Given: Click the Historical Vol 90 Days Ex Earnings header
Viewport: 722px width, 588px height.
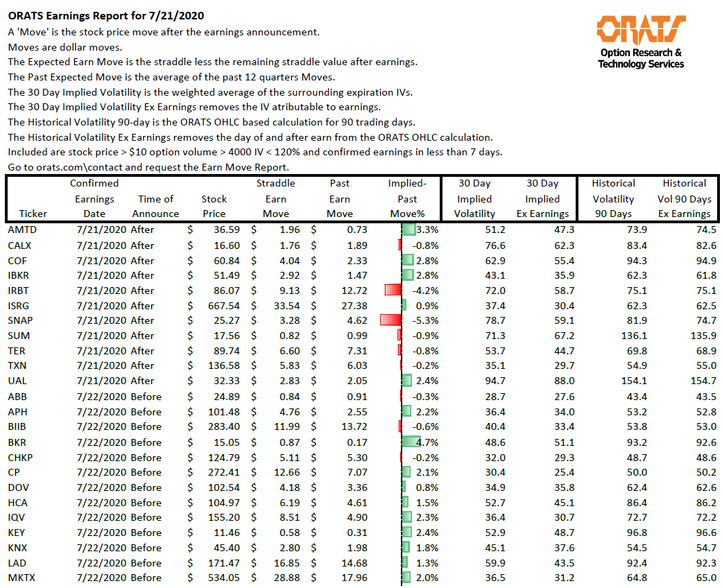Looking at the screenshot, I should pos(685,198).
